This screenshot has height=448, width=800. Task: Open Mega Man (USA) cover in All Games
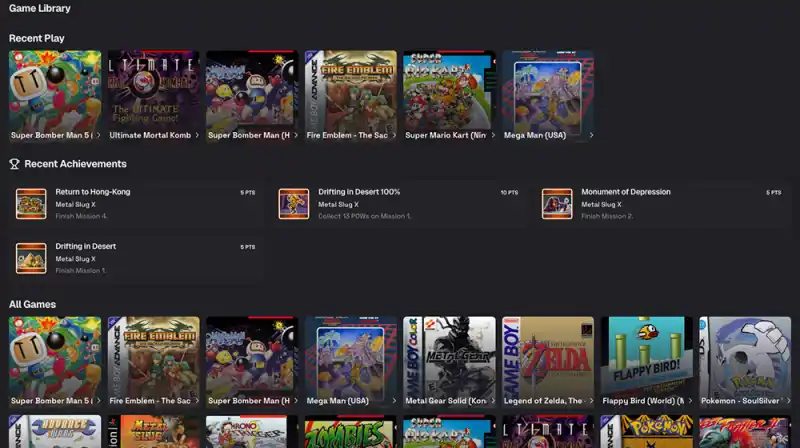351,362
